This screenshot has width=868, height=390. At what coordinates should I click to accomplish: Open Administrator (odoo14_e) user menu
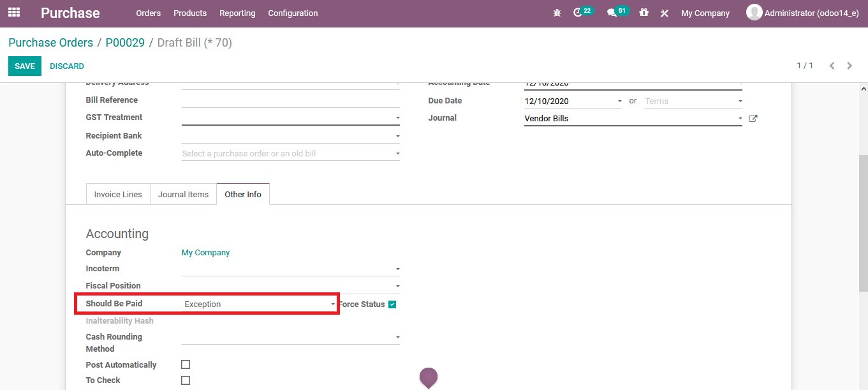click(x=802, y=13)
